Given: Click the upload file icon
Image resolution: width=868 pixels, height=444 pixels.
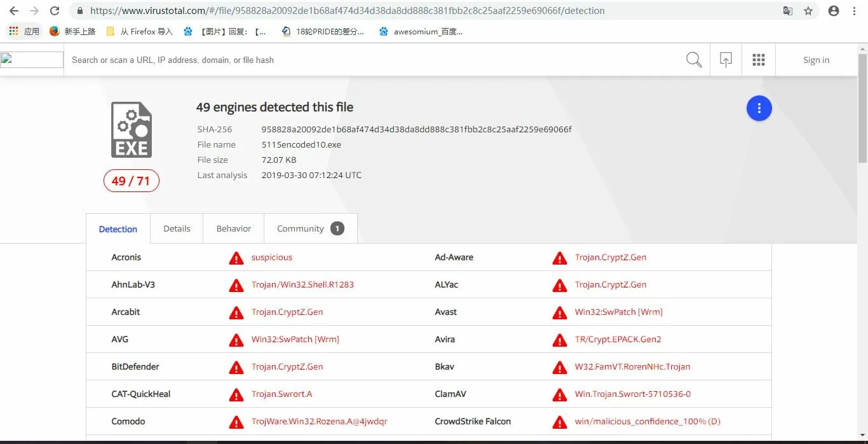Looking at the screenshot, I should pyautogui.click(x=726, y=60).
